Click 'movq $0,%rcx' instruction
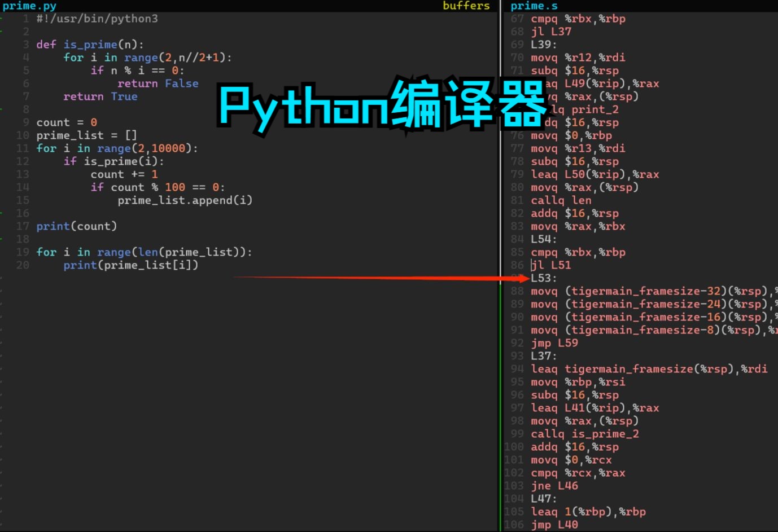 pos(571,460)
